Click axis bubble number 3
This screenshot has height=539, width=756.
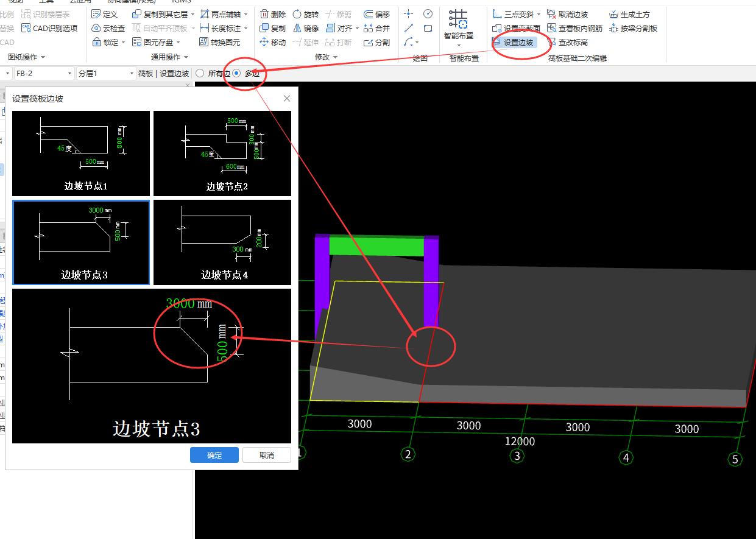[517, 456]
